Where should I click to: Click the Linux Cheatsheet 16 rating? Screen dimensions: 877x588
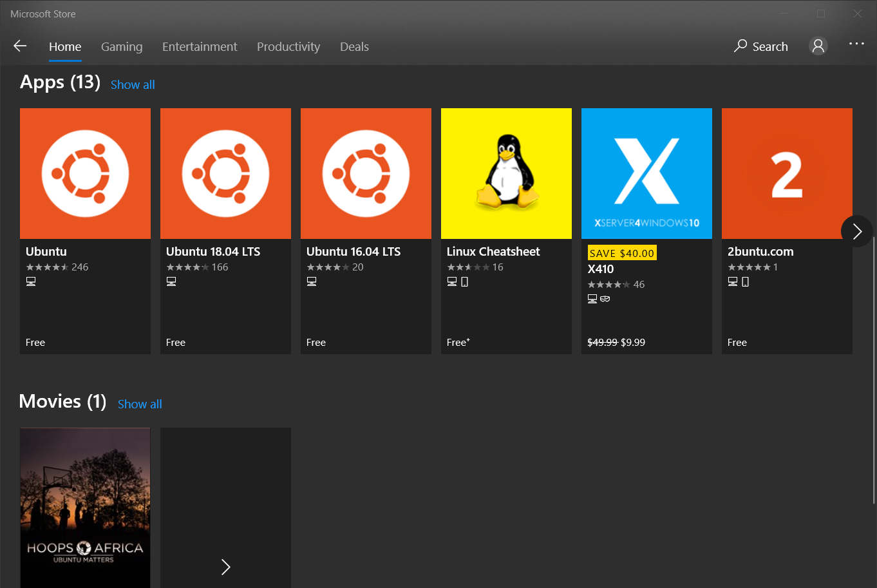click(x=475, y=267)
